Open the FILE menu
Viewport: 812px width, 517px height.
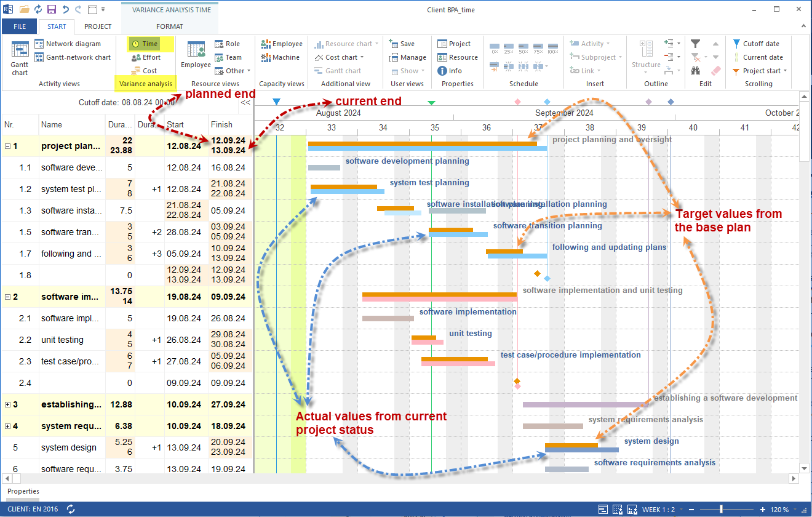20,26
